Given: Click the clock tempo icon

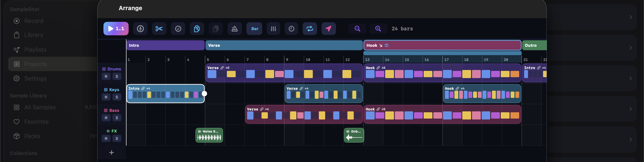Looking at the screenshot, I should 291,29.
